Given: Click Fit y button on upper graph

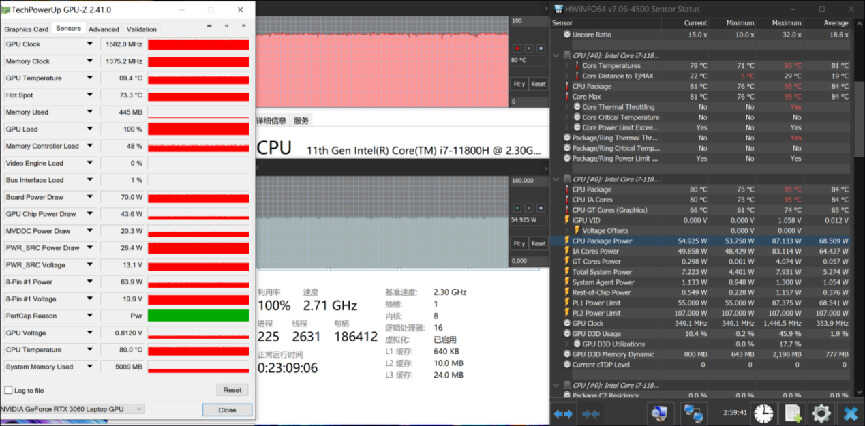Looking at the screenshot, I should (x=520, y=84).
